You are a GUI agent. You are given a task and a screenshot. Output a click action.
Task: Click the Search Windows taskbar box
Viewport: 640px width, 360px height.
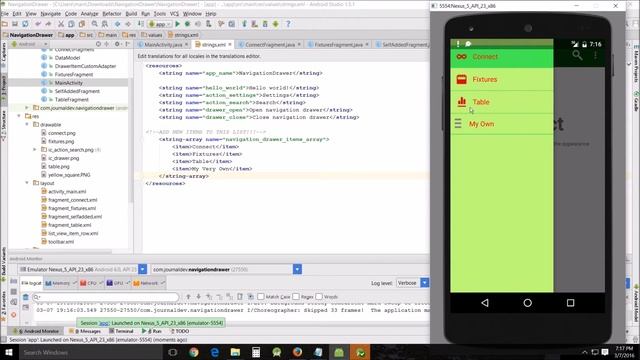point(90,352)
